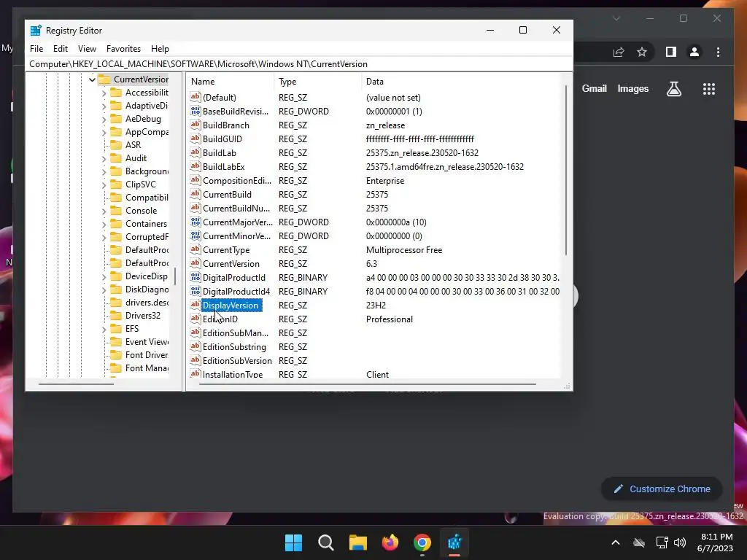The height and width of the screenshot is (560, 747).
Task: Click the BuildLabEx value icon
Action: (x=196, y=166)
